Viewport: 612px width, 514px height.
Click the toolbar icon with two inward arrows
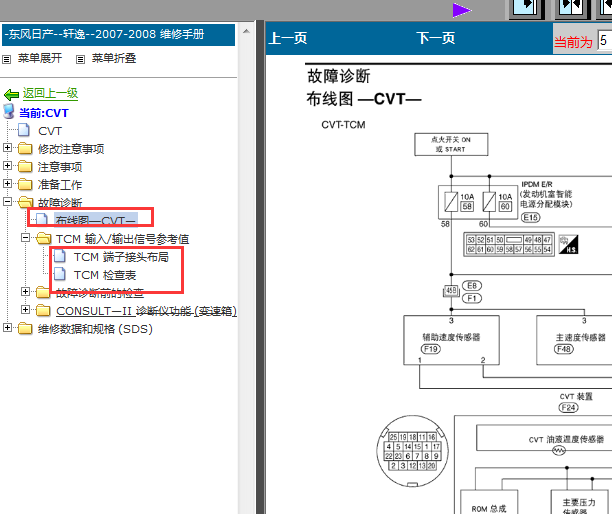571,9
